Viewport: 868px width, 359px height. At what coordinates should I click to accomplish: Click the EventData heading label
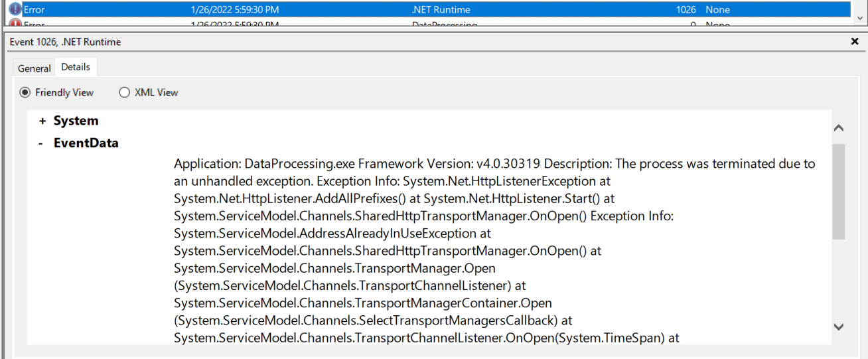click(86, 143)
